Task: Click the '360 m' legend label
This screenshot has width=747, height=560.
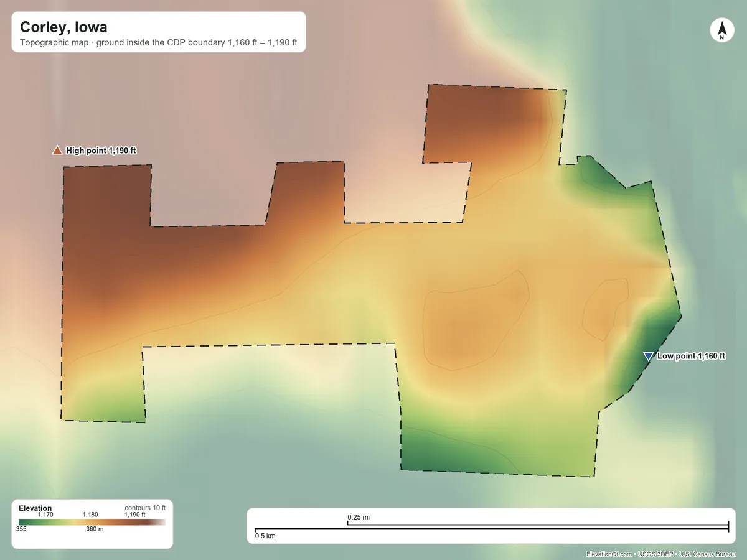Action: (x=95, y=529)
